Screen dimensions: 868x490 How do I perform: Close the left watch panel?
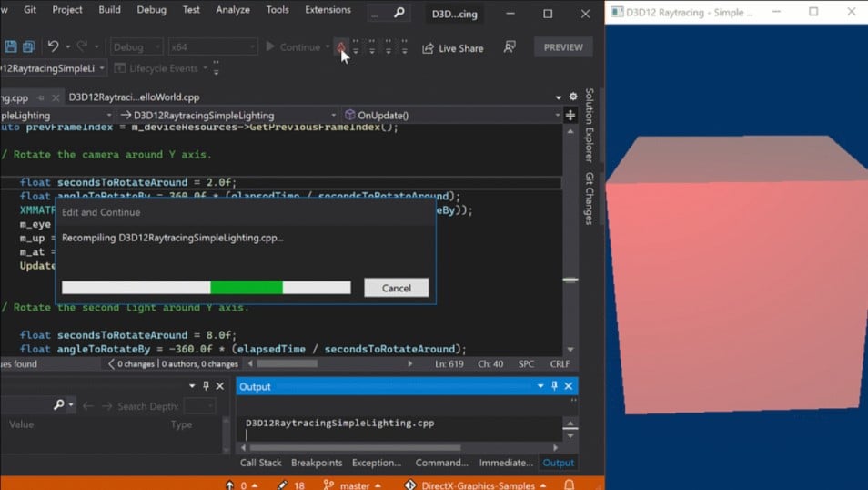click(x=220, y=386)
